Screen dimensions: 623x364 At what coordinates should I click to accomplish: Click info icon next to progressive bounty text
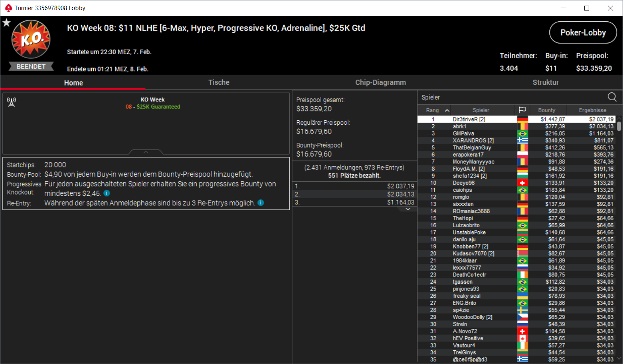coord(107,193)
